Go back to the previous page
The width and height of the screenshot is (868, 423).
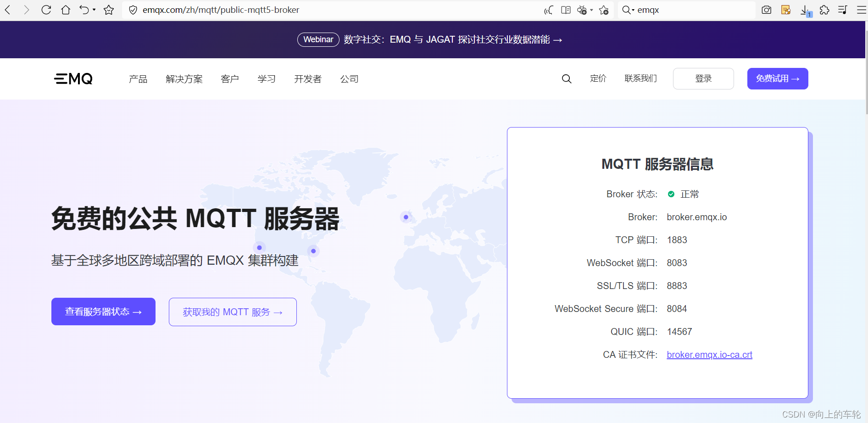coord(8,10)
